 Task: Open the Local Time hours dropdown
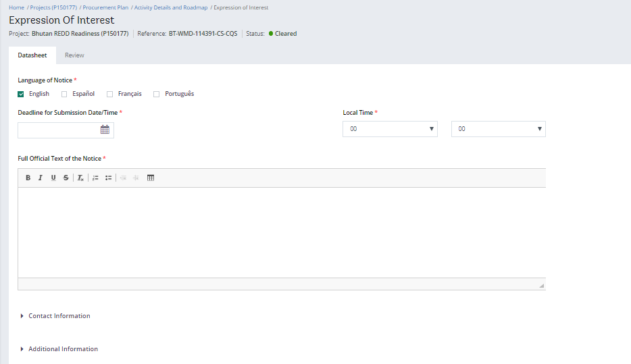coord(390,129)
